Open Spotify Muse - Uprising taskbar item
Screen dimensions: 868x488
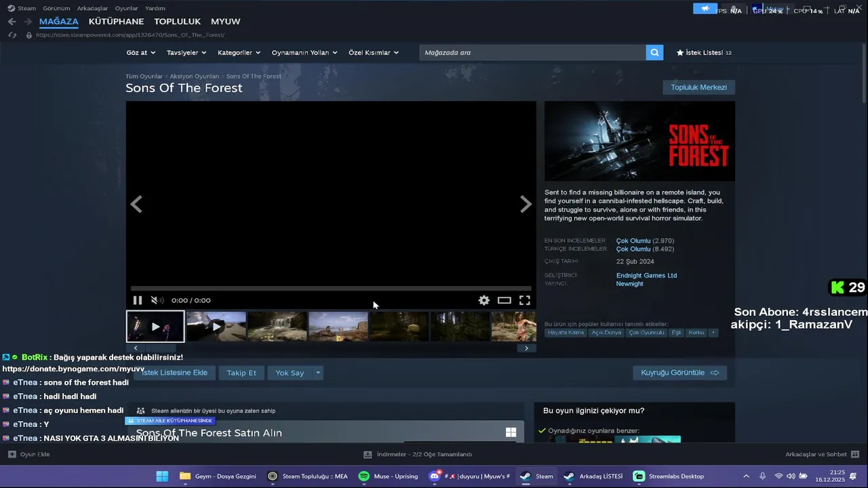[x=389, y=476]
